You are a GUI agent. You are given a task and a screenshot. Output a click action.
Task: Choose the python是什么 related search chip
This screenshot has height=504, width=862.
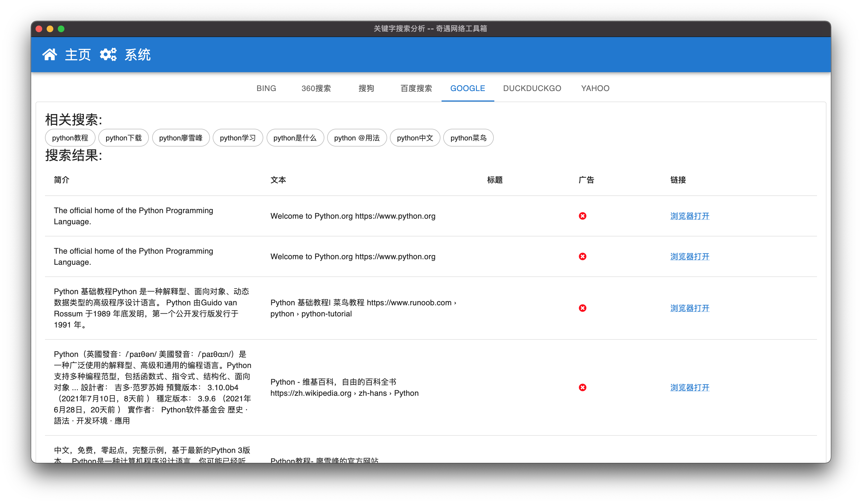click(295, 138)
